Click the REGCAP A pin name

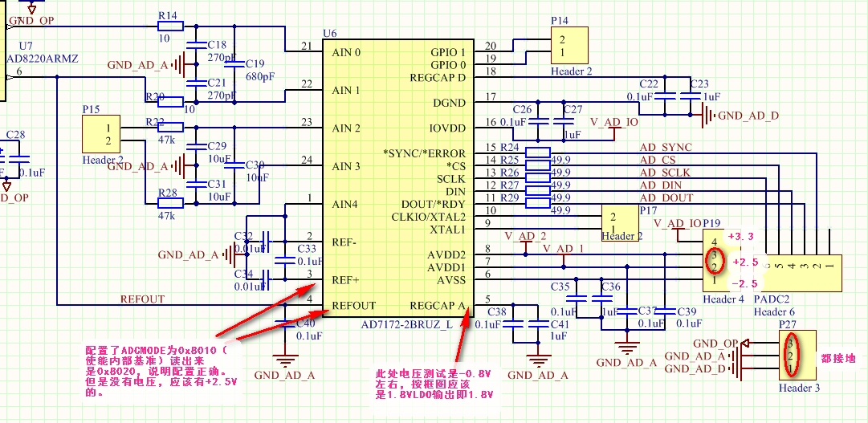(438, 306)
